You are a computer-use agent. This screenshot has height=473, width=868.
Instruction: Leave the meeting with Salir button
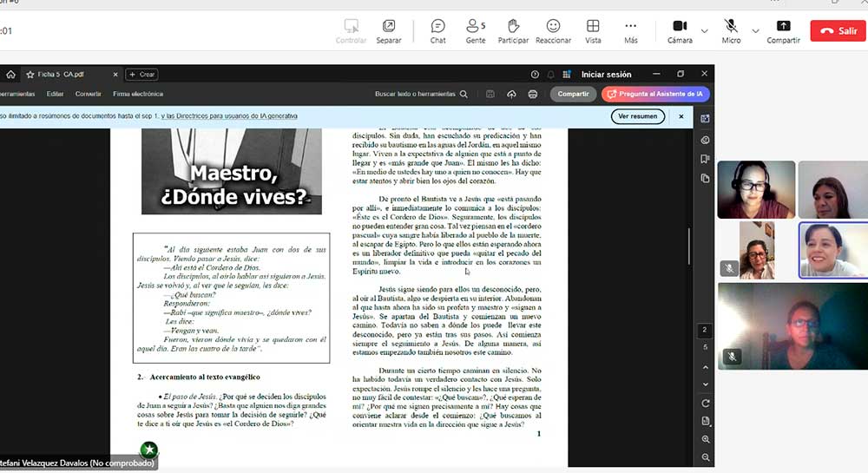pyautogui.click(x=838, y=30)
